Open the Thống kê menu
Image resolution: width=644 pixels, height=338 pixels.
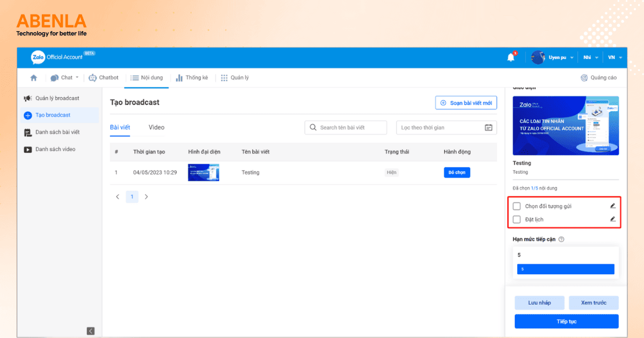[192, 78]
